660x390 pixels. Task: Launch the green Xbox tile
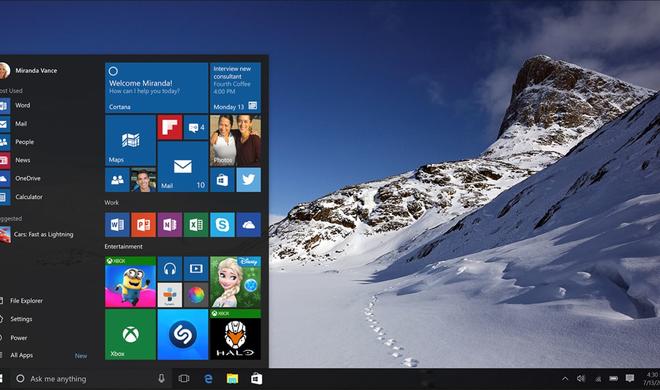[130, 334]
